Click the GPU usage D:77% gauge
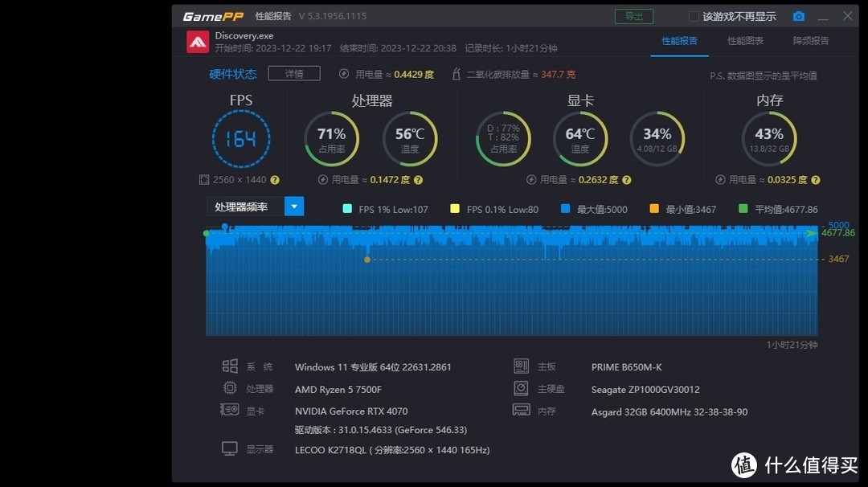 [503, 139]
